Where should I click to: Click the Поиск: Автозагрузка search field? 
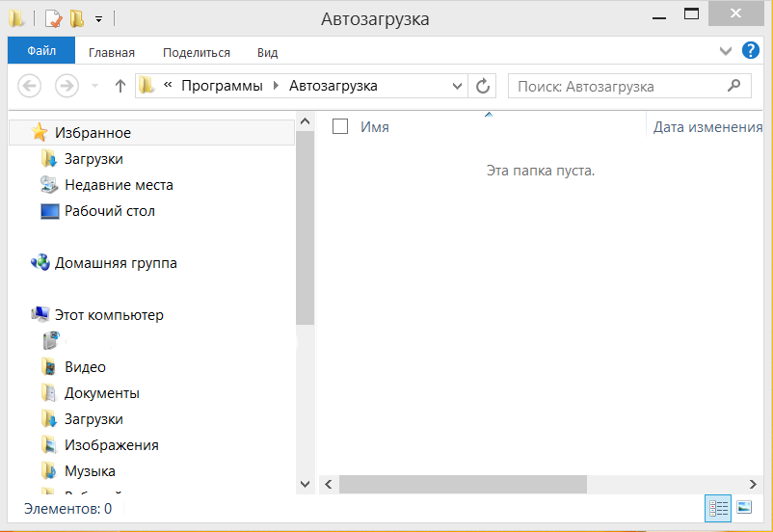[x=629, y=87]
